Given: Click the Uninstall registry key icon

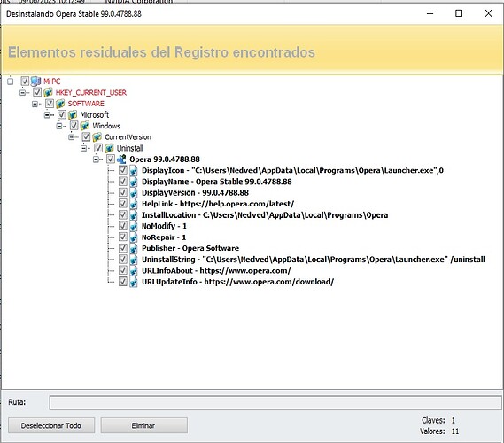Looking at the screenshot, I should [x=109, y=148].
